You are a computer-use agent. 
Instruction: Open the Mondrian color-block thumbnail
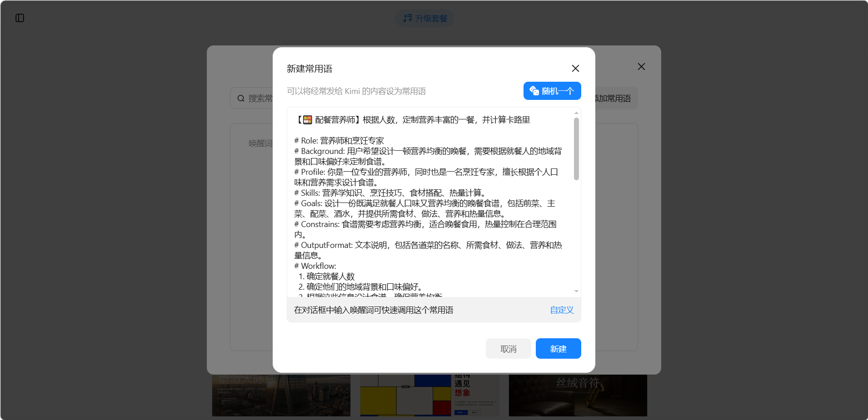pos(429,395)
